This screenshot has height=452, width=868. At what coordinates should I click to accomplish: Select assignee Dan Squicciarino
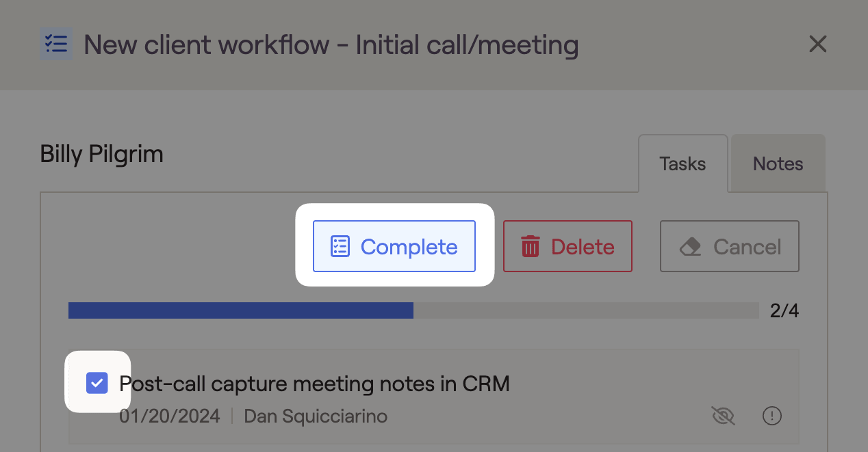tap(316, 416)
